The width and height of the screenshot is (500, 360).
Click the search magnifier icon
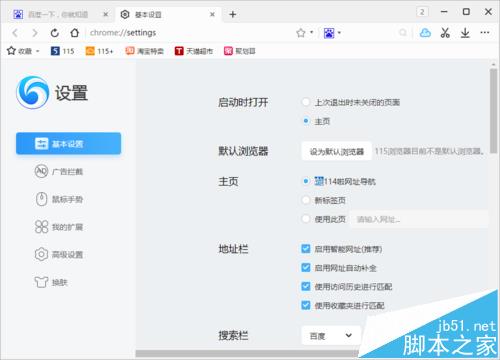click(x=403, y=33)
